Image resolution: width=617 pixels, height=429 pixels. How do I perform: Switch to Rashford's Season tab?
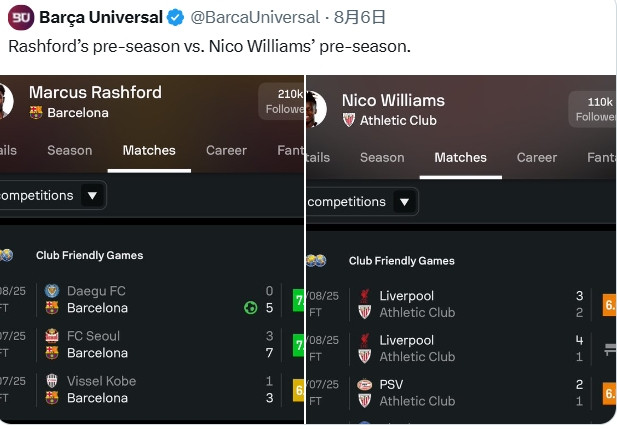(x=69, y=150)
